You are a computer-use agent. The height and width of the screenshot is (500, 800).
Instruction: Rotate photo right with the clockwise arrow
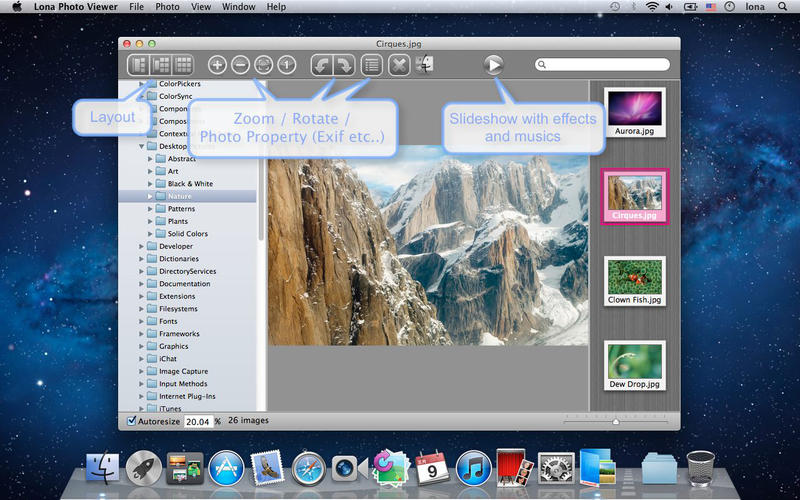[344, 65]
